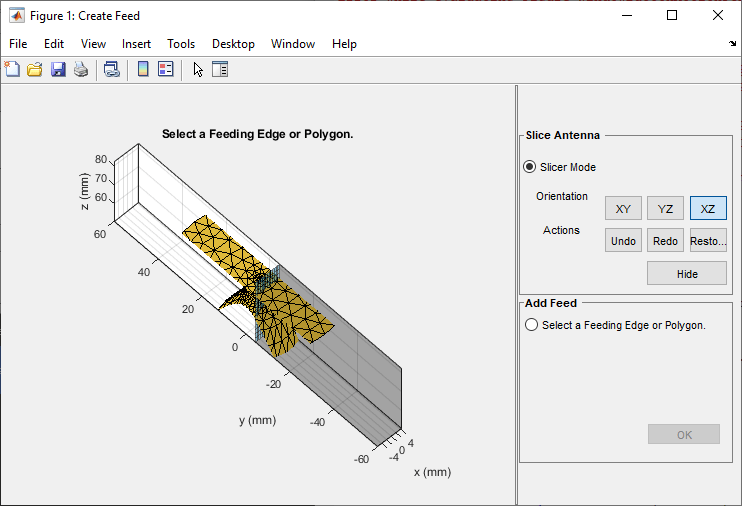The image size is (742, 506).
Task: Open the Desktop menu
Action: pyautogui.click(x=233, y=44)
